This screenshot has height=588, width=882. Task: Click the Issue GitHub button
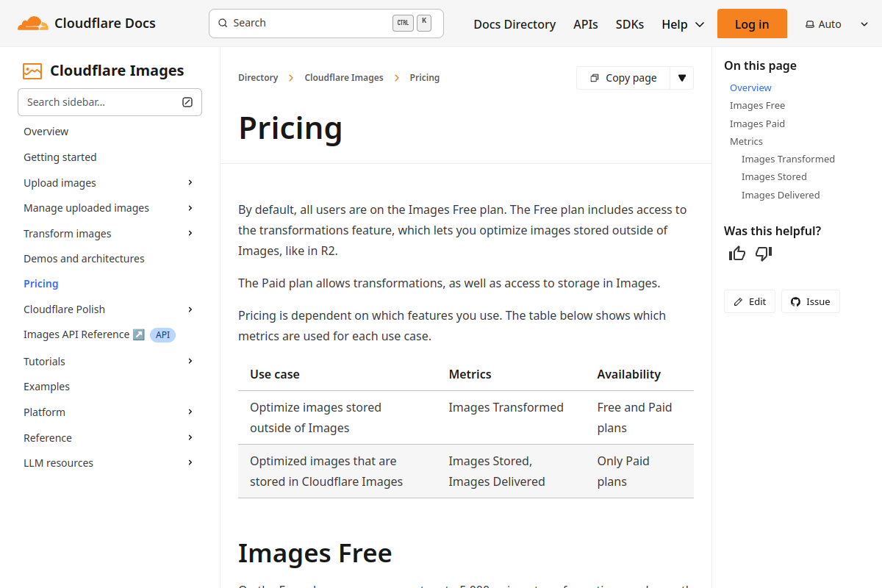(811, 301)
